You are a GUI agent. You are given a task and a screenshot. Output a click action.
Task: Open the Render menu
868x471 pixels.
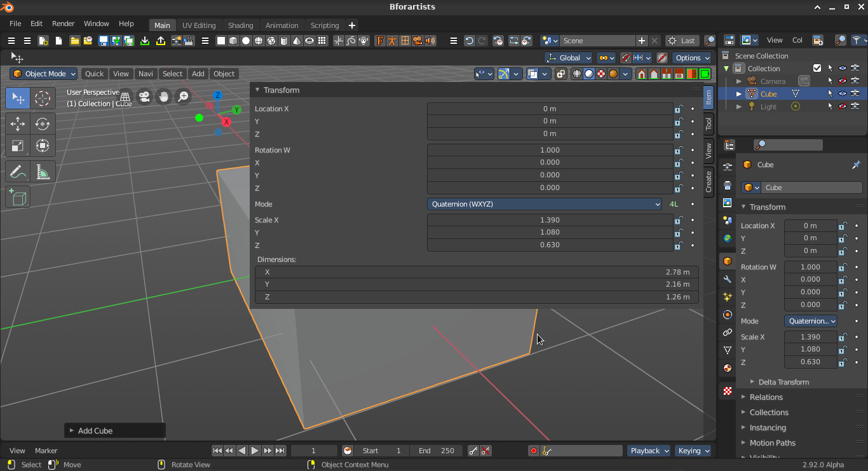63,24
